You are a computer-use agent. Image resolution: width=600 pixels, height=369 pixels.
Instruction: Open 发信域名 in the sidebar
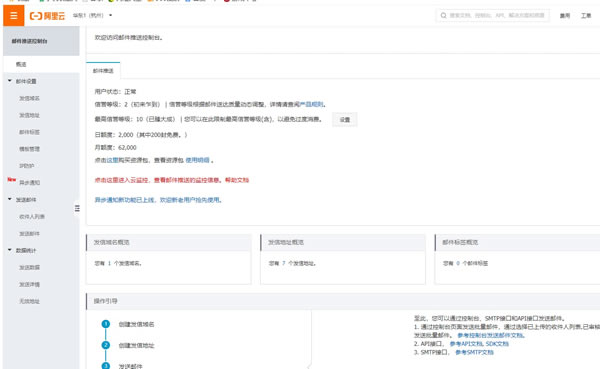tap(29, 98)
